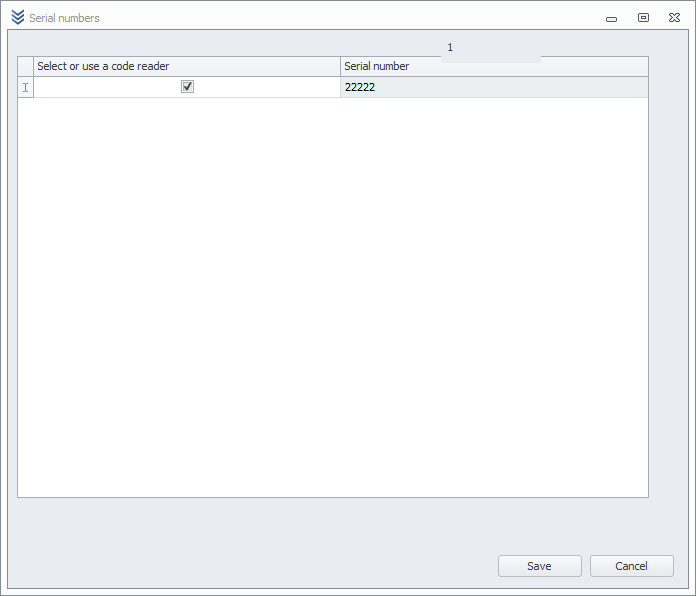Close the Serial numbers window
This screenshot has height=596, width=696.
pyautogui.click(x=674, y=17)
